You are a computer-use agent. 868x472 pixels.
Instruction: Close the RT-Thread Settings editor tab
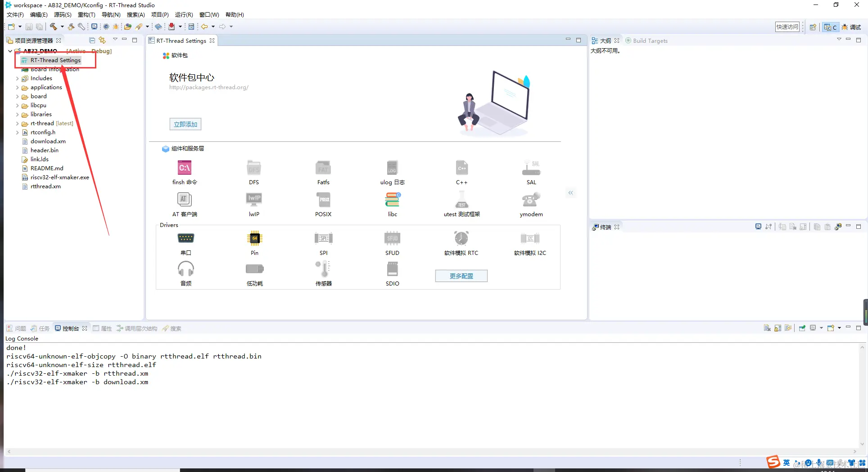(x=212, y=41)
